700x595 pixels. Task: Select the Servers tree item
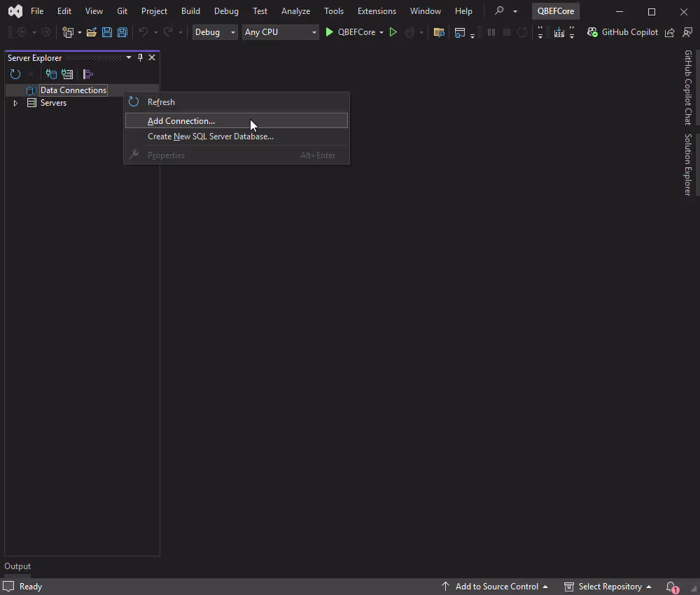[x=53, y=103]
